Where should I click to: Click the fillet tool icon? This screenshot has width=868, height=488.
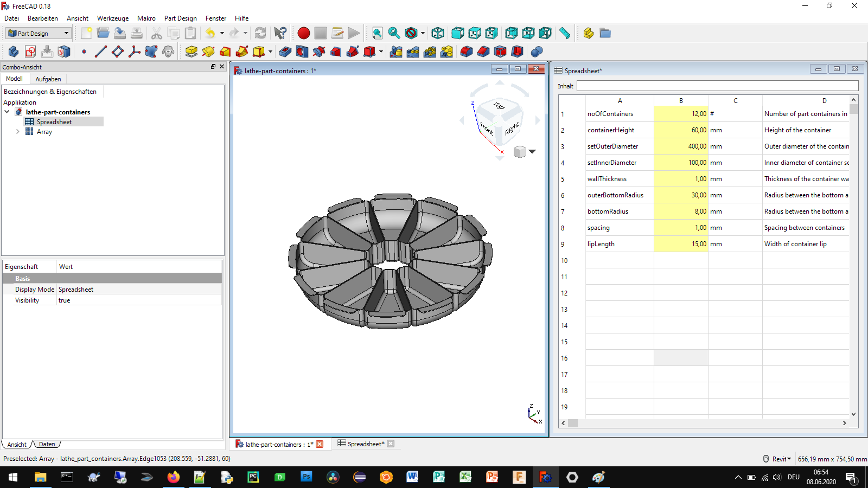tap(467, 52)
